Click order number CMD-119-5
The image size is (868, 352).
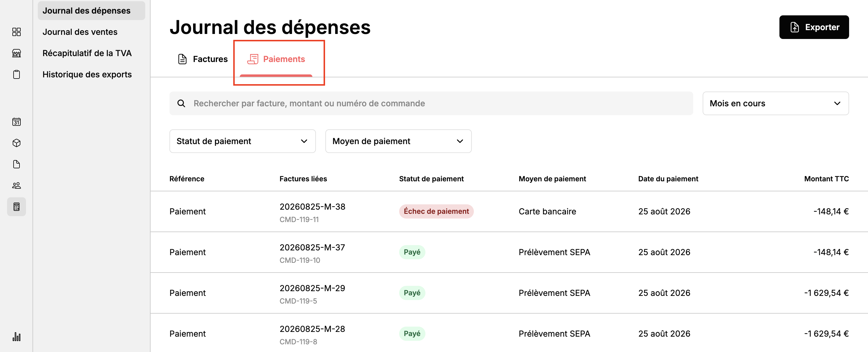click(298, 301)
